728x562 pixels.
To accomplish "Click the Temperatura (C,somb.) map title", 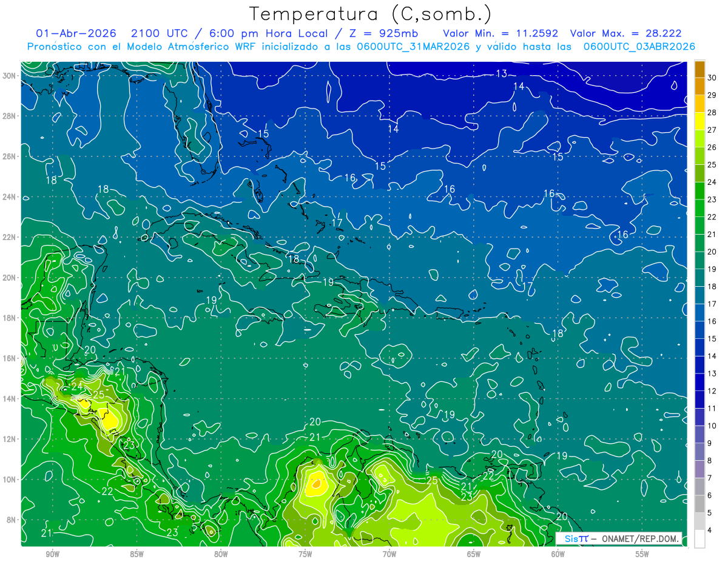I will pyautogui.click(x=370, y=13).
